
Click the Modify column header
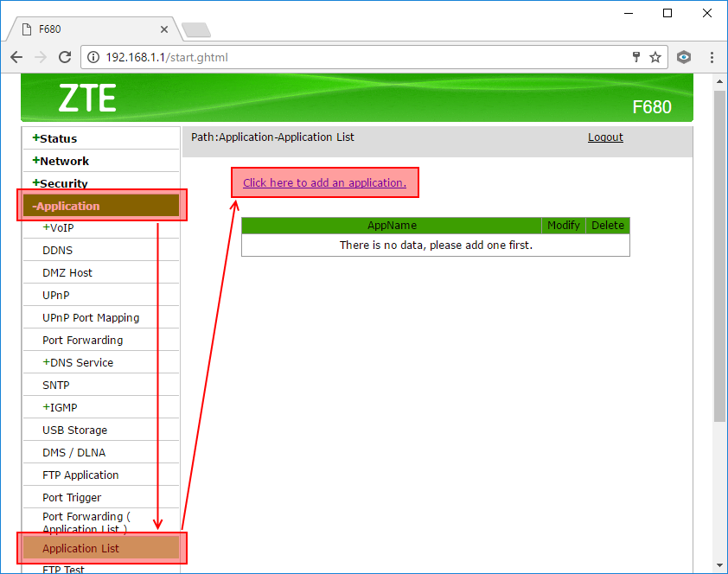(x=563, y=225)
